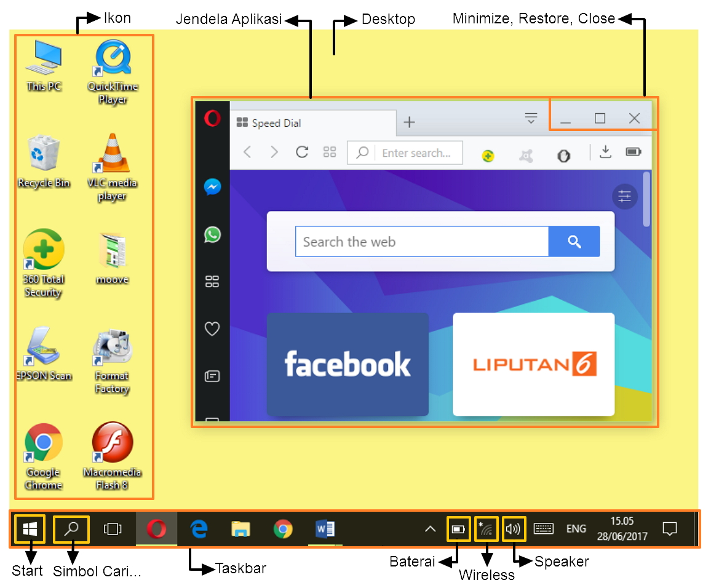The width and height of the screenshot is (711, 588).
Task: Open WhatsApp in the Opera sidebar
Action: pos(212,234)
